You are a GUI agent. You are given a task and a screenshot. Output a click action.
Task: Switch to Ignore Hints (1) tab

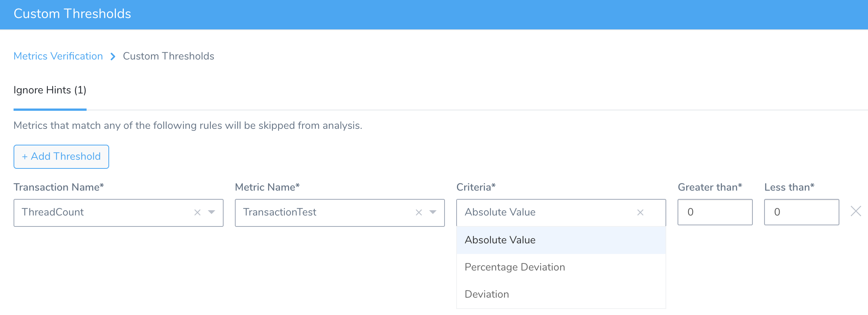(x=50, y=90)
